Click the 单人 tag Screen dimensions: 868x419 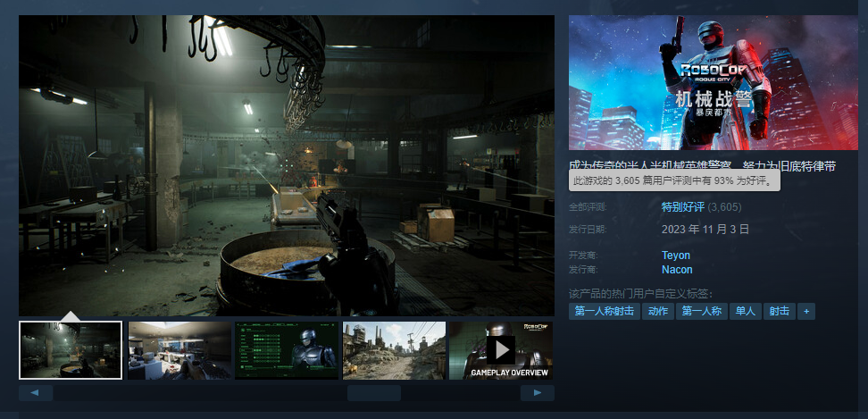pyautogui.click(x=745, y=311)
